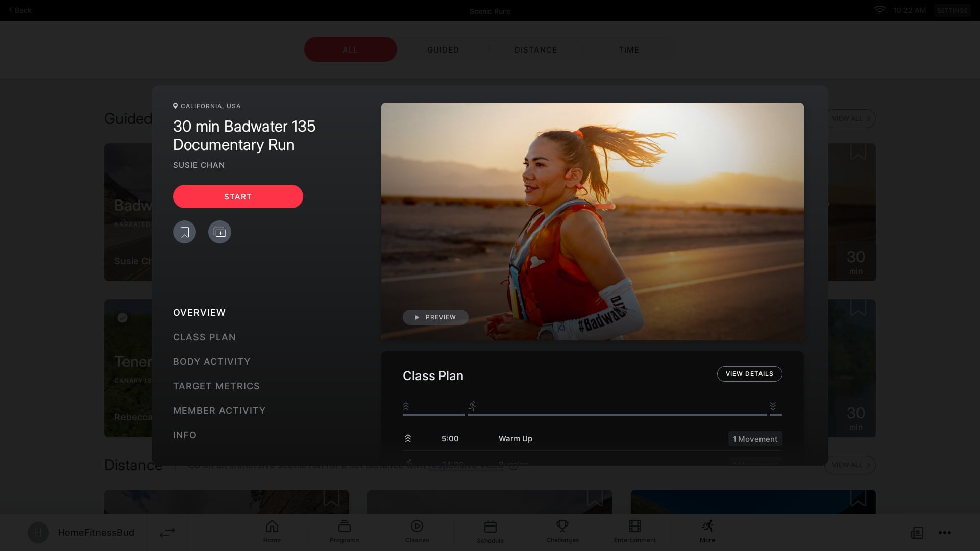The image size is (980, 551).
Task: Open More running icon in navigation
Action: (707, 532)
